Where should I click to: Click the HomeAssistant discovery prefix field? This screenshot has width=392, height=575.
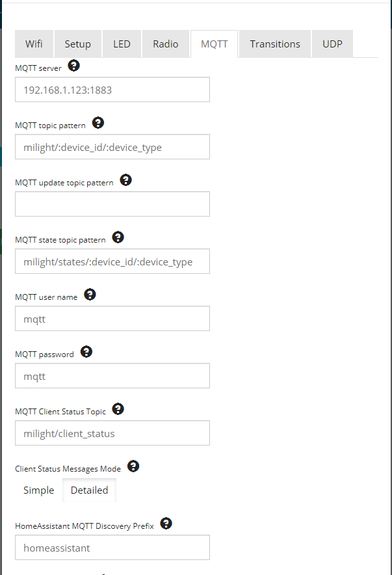coord(112,547)
